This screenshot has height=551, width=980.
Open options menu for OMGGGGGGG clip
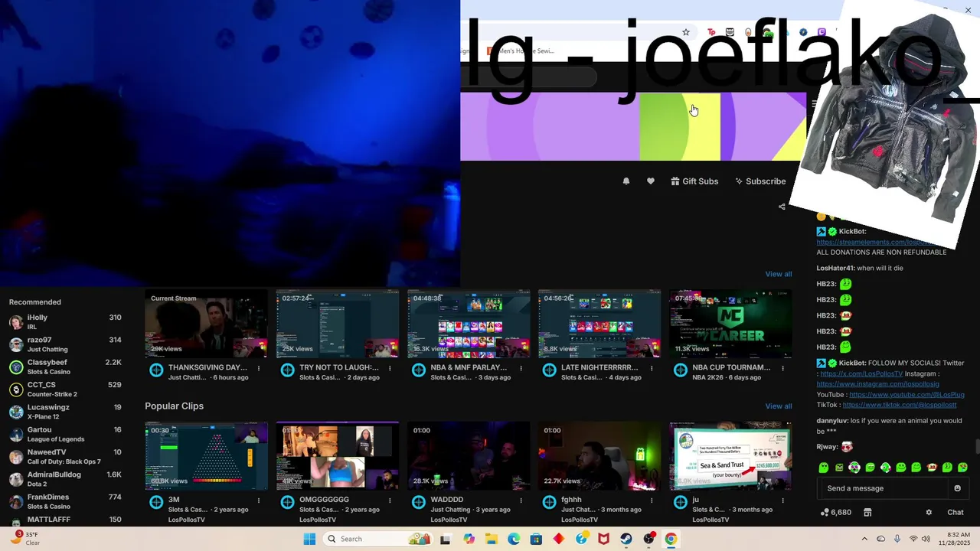coord(390,500)
